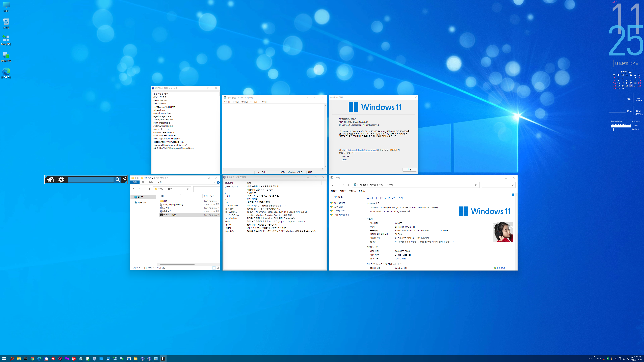Screen dimensions: 644x362
Task: Click New Folder icon in Explorer quick access toolbar
Action: 142,178
